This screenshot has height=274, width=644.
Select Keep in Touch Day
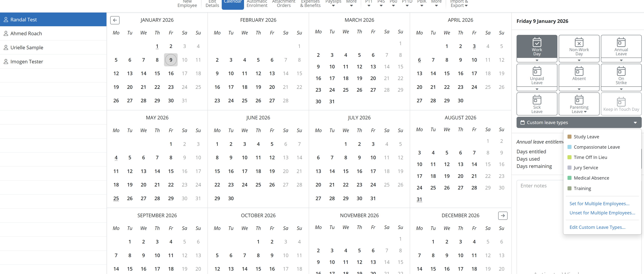(621, 104)
